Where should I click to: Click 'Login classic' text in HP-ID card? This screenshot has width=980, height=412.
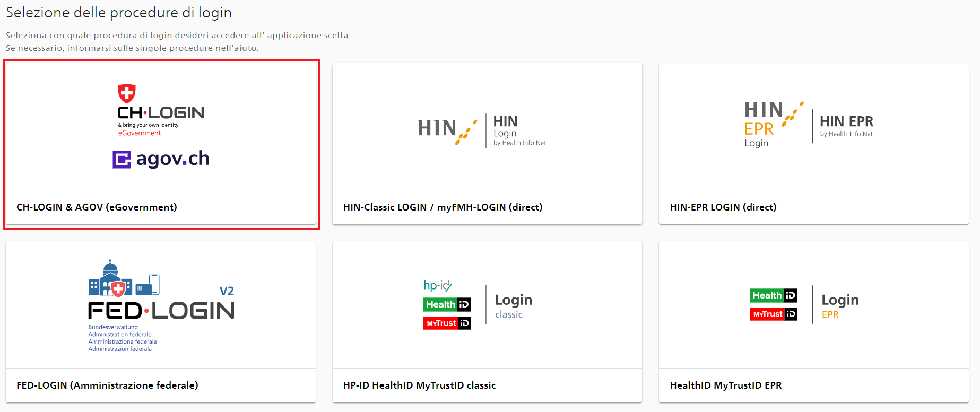pos(513,306)
